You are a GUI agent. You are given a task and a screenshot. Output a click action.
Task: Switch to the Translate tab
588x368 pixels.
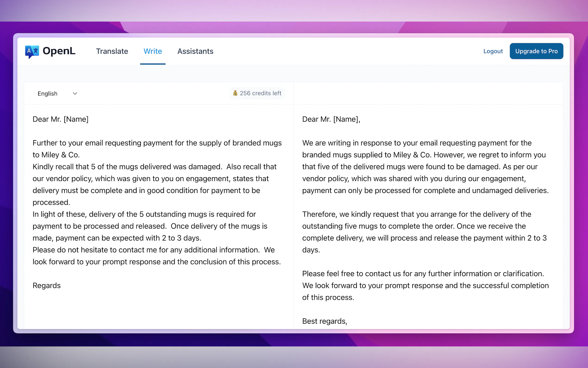pos(112,51)
